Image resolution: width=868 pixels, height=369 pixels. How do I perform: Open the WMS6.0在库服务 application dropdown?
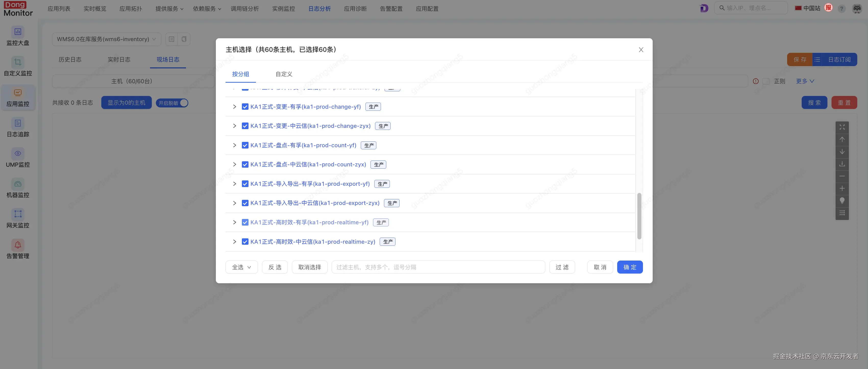pos(106,39)
